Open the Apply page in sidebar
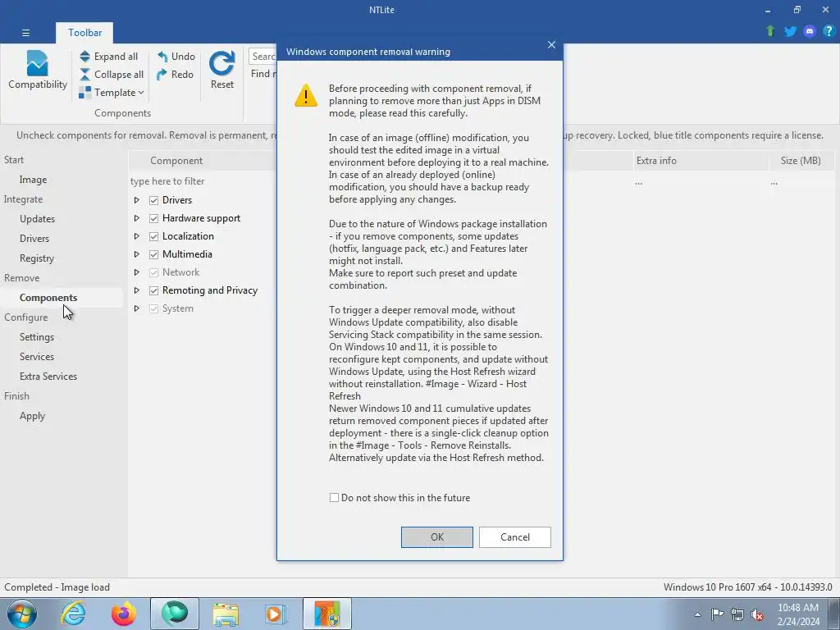840x630 pixels. (x=32, y=416)
